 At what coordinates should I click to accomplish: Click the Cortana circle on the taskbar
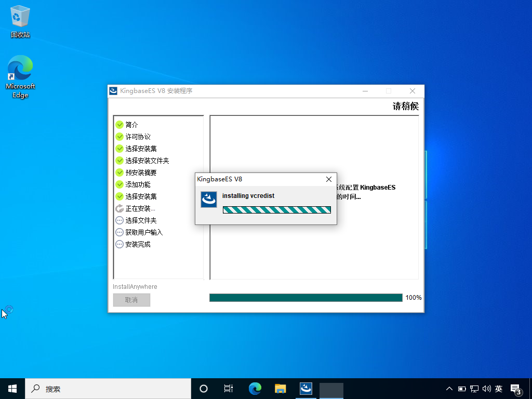204,389
